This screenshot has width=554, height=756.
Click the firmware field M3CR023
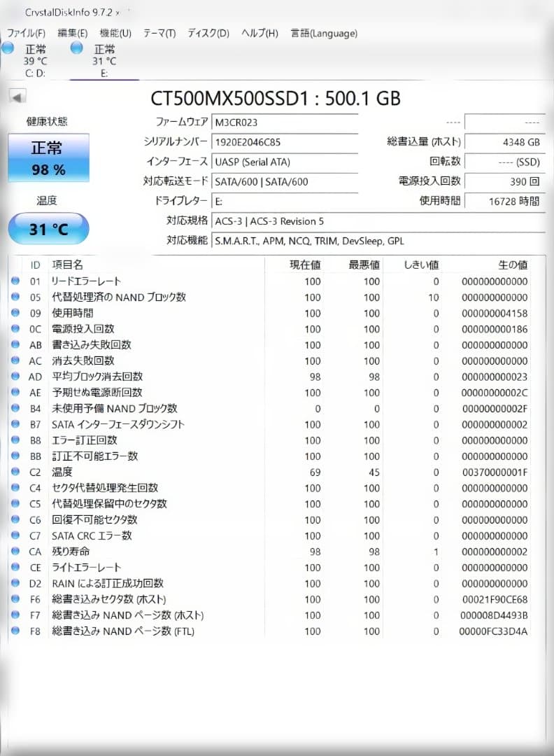[x=284, y=122]
